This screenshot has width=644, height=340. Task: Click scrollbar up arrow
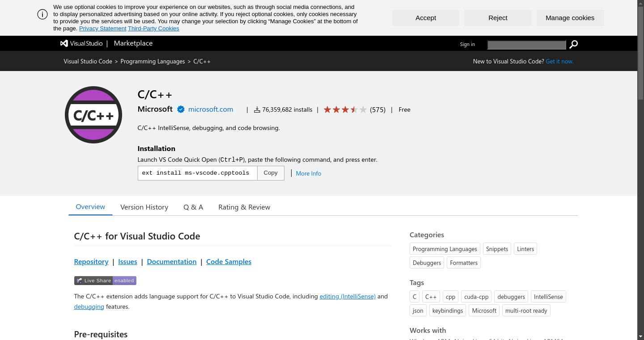pyautogui.click(x=640, y=3)
